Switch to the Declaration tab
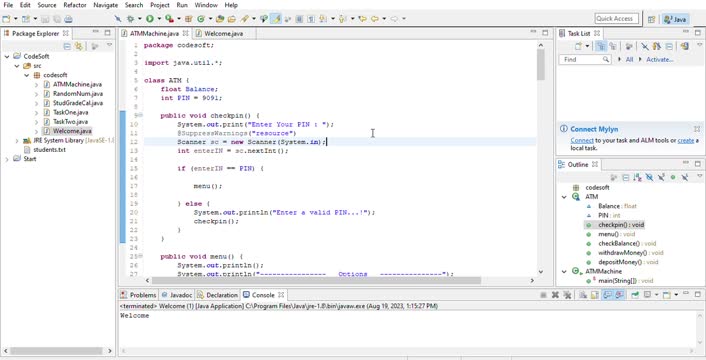The height and width of the screenshot is (360, 706). click(x=222, y=295)
